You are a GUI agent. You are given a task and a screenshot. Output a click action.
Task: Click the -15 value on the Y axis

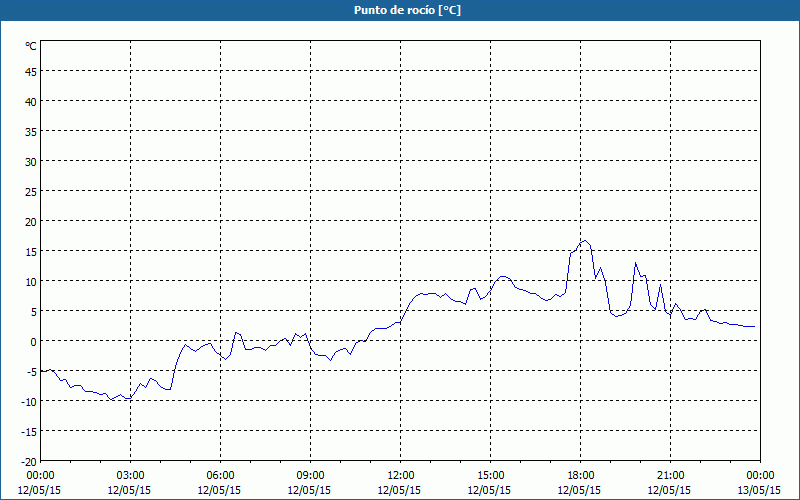tap(29, 432)
